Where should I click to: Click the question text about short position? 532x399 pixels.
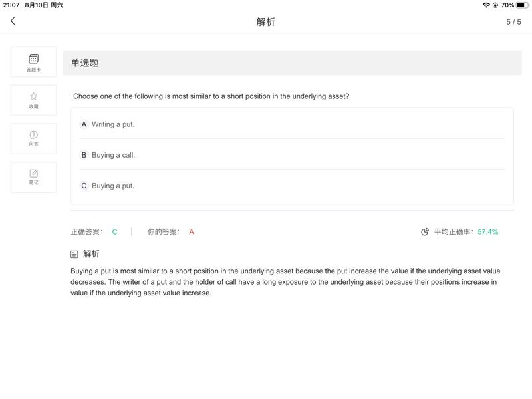click(x=211, y=96)
